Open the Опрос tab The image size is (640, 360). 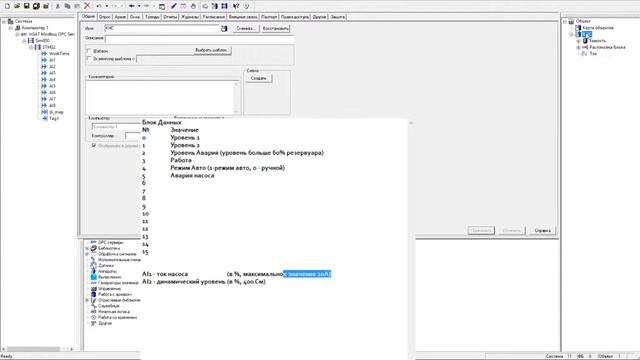[x=105, y=17]
